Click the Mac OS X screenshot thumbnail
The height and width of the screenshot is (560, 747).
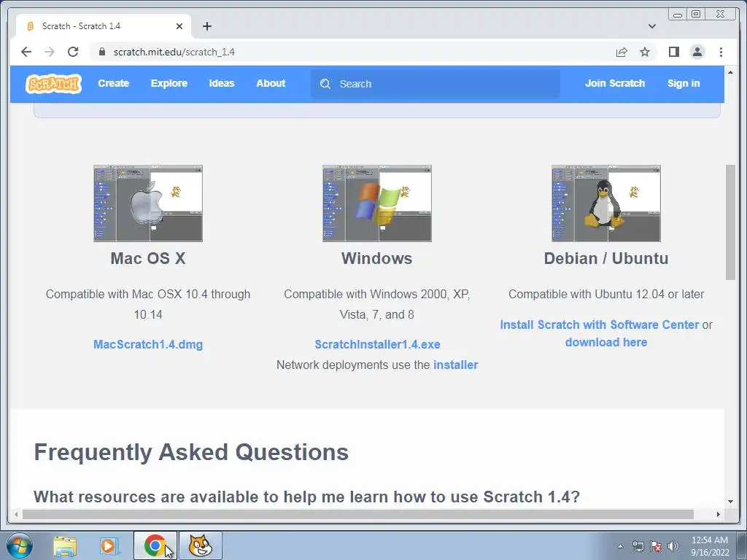[148, 203]
